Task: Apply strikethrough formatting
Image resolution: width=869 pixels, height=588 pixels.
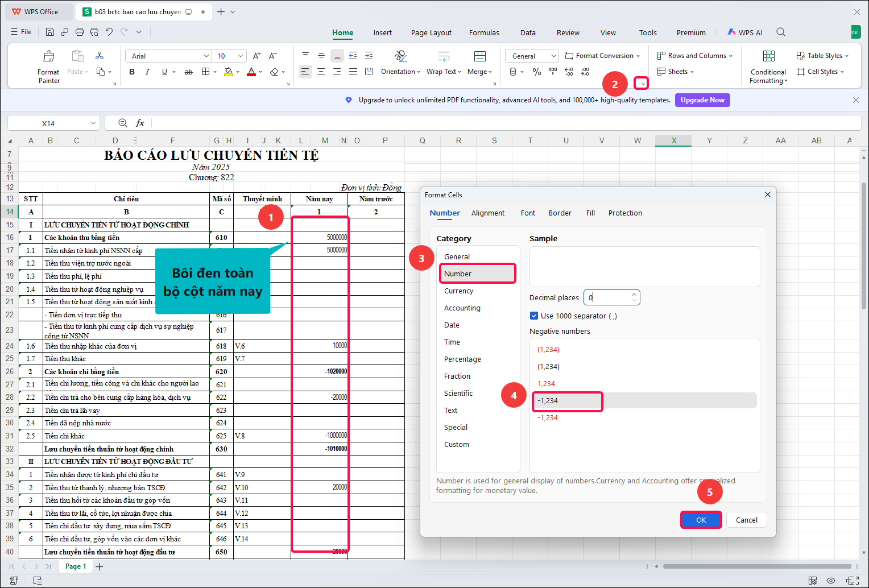Action: point(189,72)
